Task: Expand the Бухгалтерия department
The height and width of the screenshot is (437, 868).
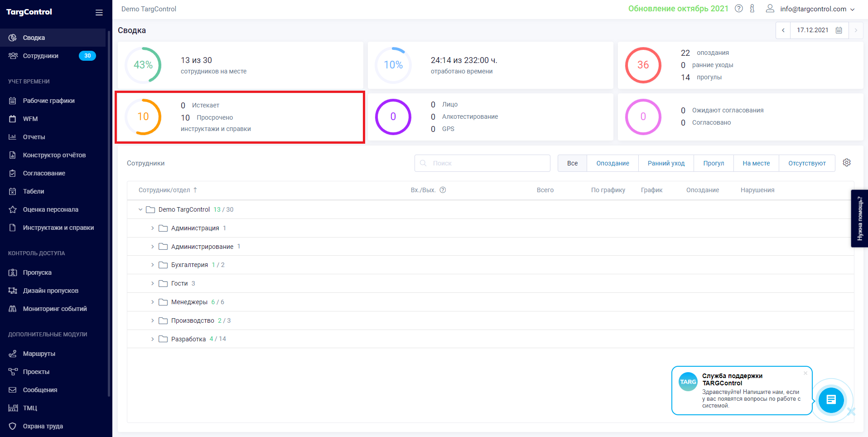Action: [153, 265]
